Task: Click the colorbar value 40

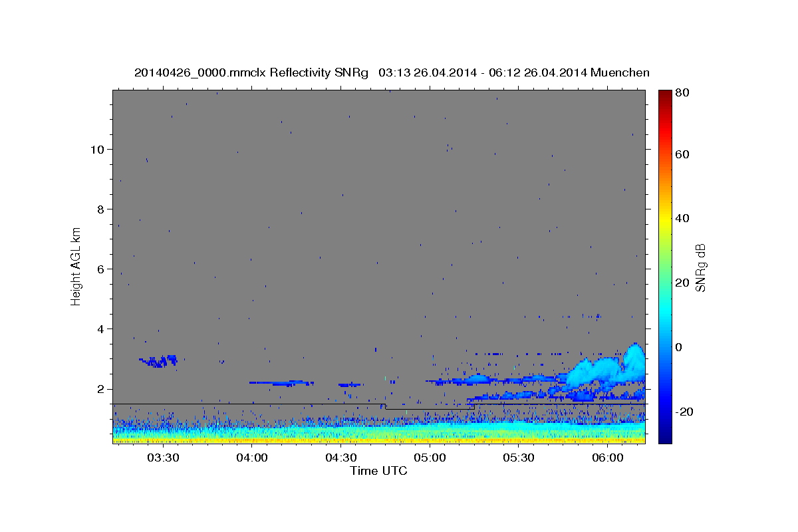Action: tap(683, 218)
